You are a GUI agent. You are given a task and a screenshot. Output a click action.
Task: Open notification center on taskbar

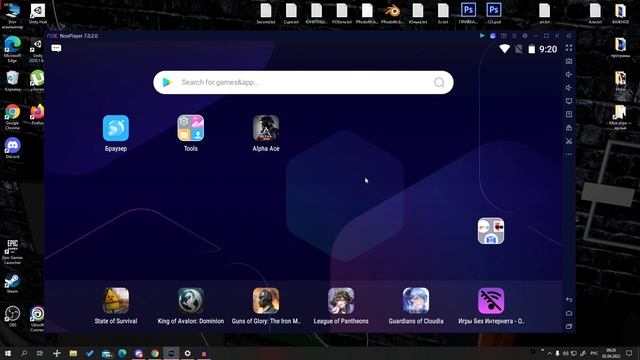[x=629, y=353]
